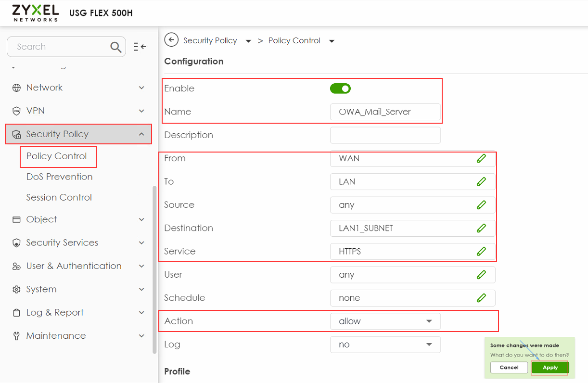The width and height of the screenshot is (588, 383).
Task: Click the back arrow next to Security Policy
Action: [x=171, y=40]
